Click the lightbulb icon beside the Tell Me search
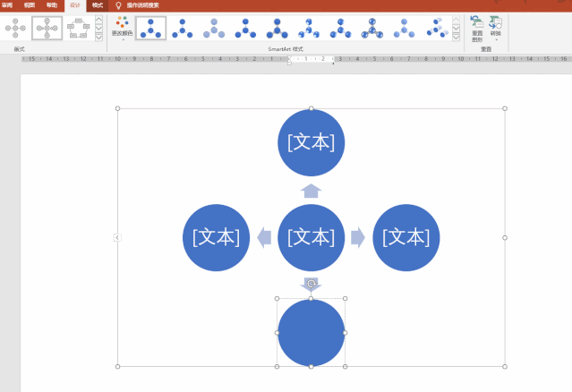The width and height of the screenshot is (572, 392). pyautogui.click(x=118, y=5)
